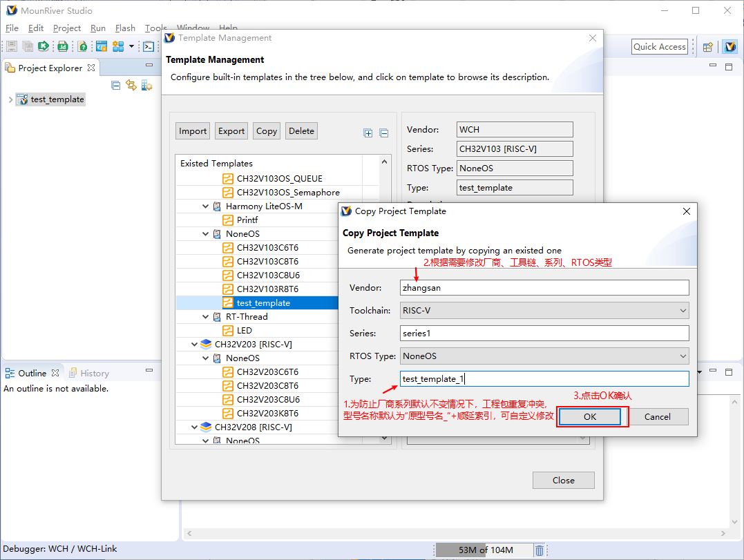This screenshot has width=744, height=560.
Task: Open the .ld linker file toolbar icon
Action: [x=62, y=46]
